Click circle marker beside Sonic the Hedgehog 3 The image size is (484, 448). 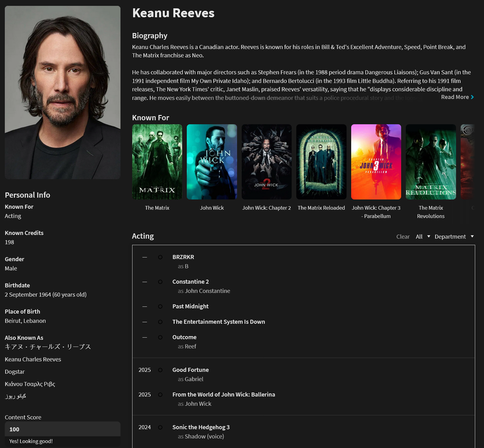(x=160, y=427)
